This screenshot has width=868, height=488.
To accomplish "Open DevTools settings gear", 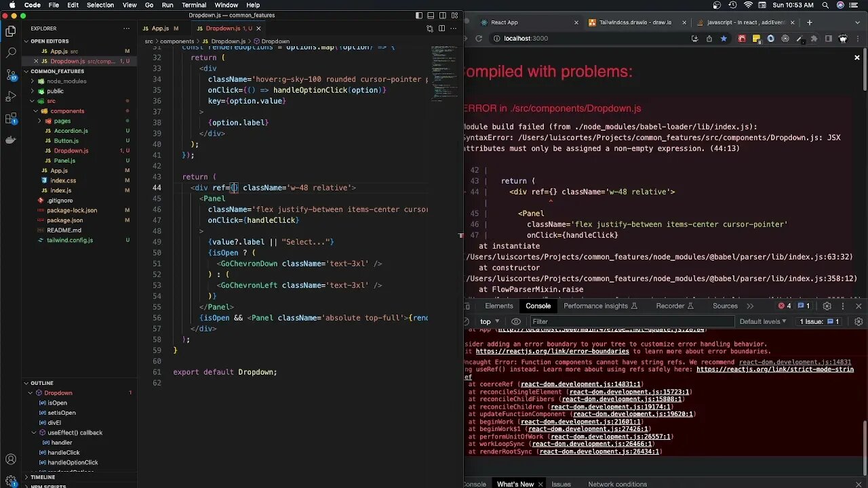I will [x=827, y=306].
